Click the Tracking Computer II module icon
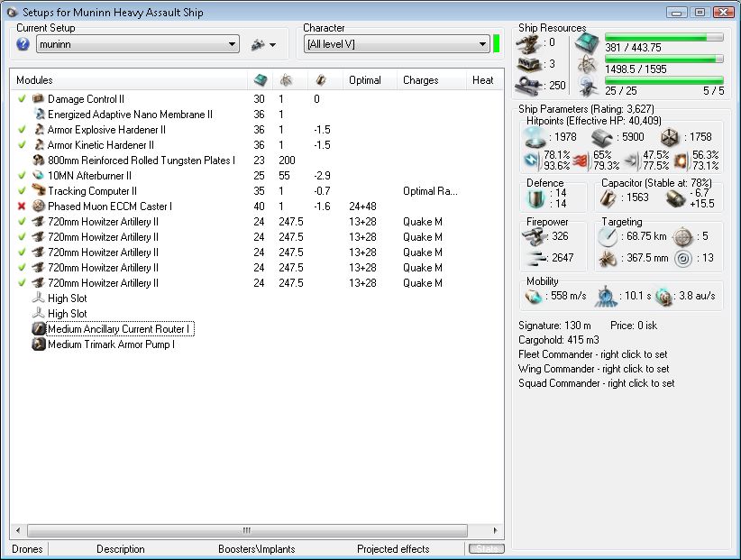Image resolution: width=741 pixels, height=560 pixels. click(38, 190)
